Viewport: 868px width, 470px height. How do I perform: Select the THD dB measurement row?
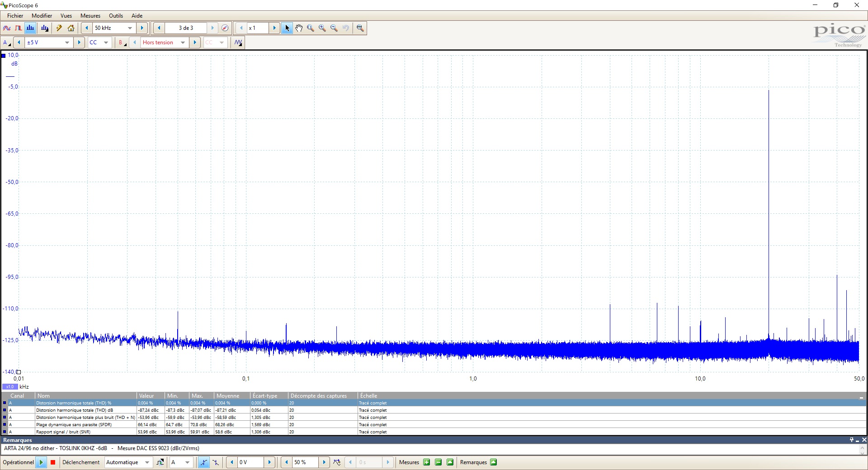pyautogui.click(x=434, y=410)
